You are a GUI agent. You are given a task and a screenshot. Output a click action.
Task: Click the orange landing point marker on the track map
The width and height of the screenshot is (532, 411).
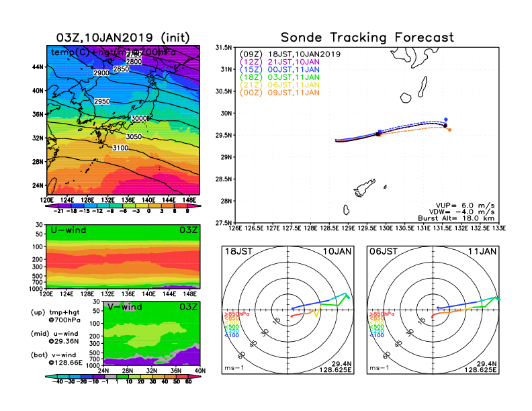(449, 130)
